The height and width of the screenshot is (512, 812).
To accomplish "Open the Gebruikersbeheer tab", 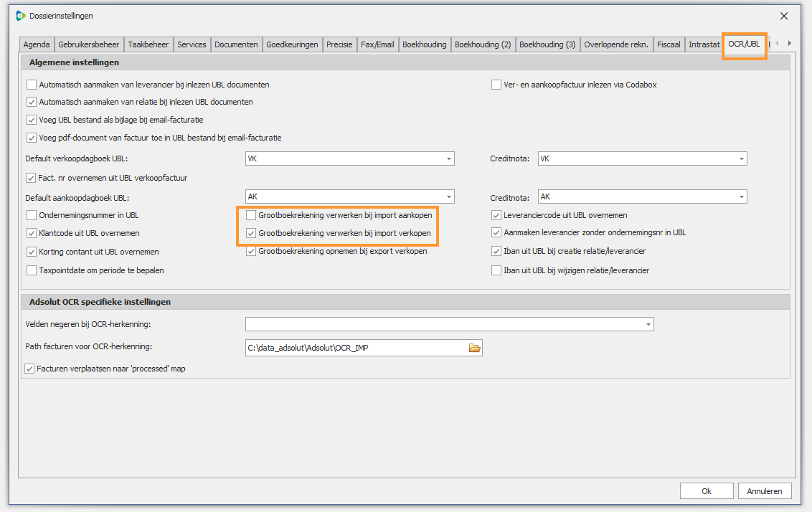I will pos(89,44).
